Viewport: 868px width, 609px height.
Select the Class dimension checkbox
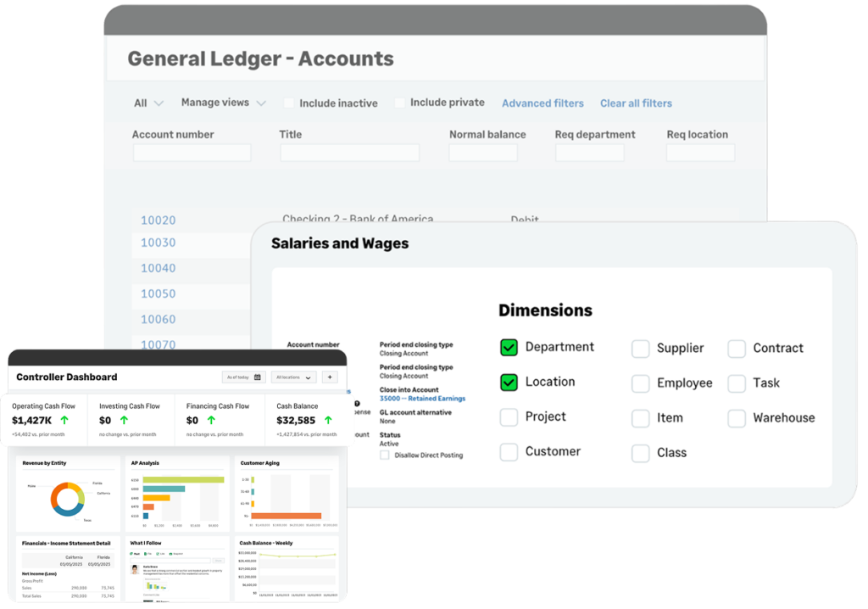point(641,453)
